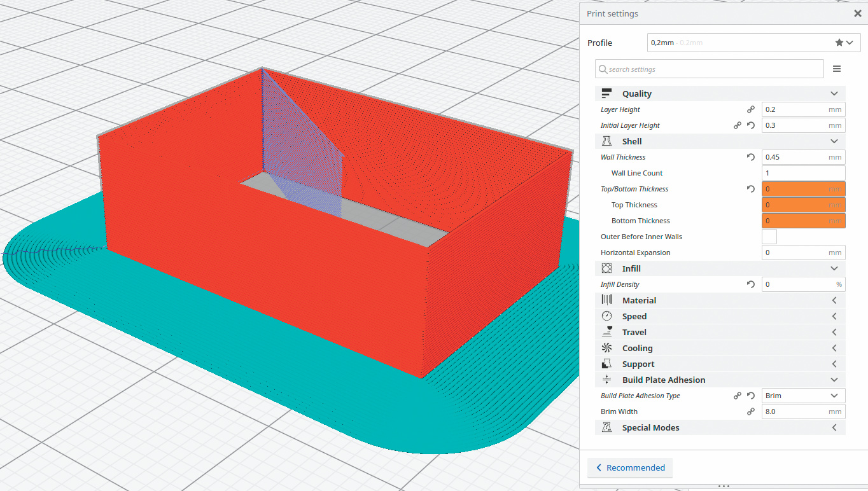Expand the Material settings section
868x491 pixels.
720,300
